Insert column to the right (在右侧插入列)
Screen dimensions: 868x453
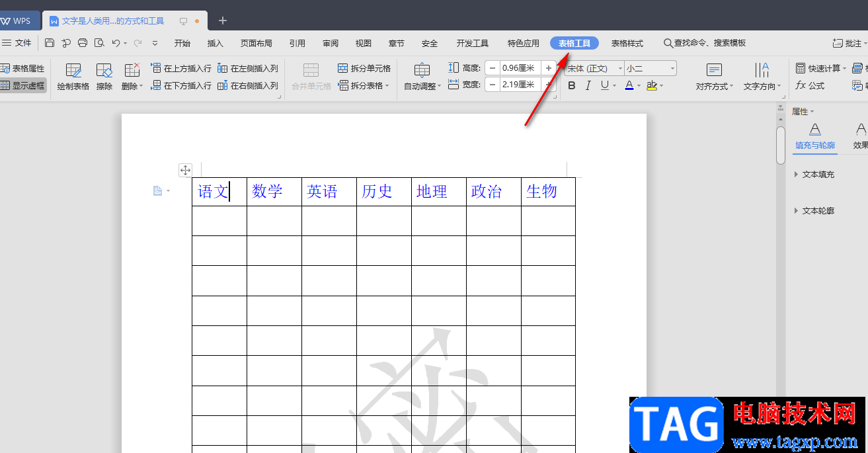[248, 85]
